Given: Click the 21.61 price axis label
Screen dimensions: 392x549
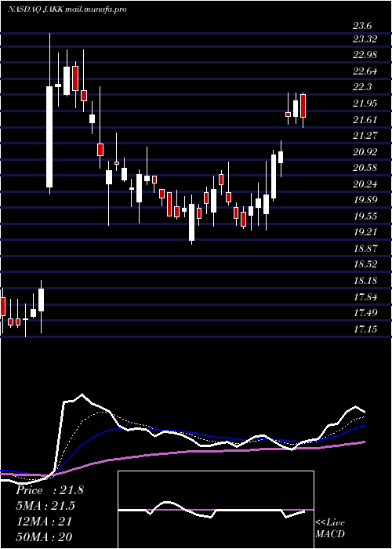Looking at the screenshot, I should click(365, 120).
